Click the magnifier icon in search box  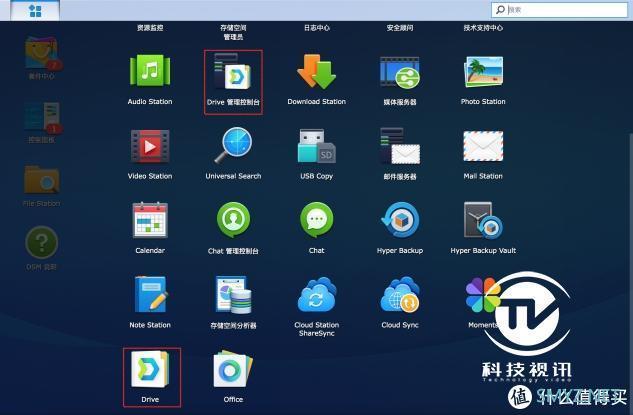(x=500, y=10)
